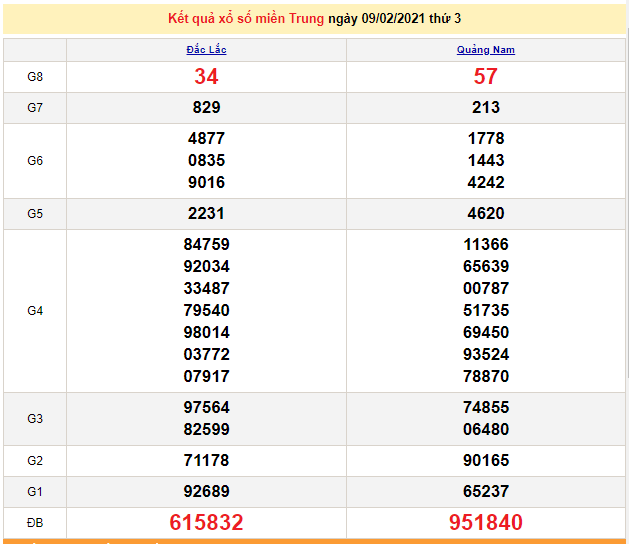Open the Quảng Nam province link
Viewport: 629px width, 544px height.
(x=486, y=49)
